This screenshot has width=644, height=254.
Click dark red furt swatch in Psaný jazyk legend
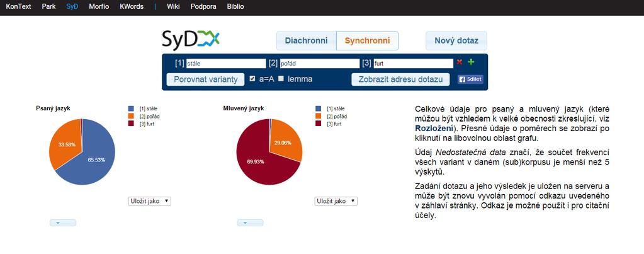[131, 124]
